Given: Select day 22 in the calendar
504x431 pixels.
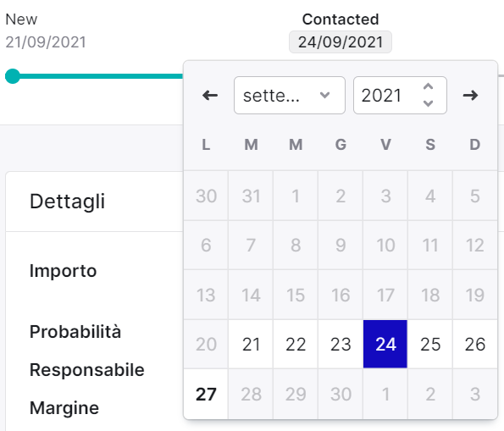Looking at the screenshot, I should (x=296, y=345).
